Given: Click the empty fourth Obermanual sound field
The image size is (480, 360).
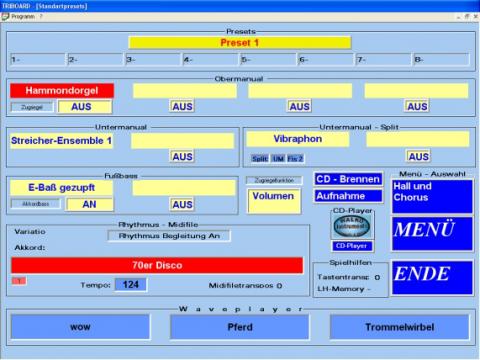Looking at the screenshot, I should (416, 91).
